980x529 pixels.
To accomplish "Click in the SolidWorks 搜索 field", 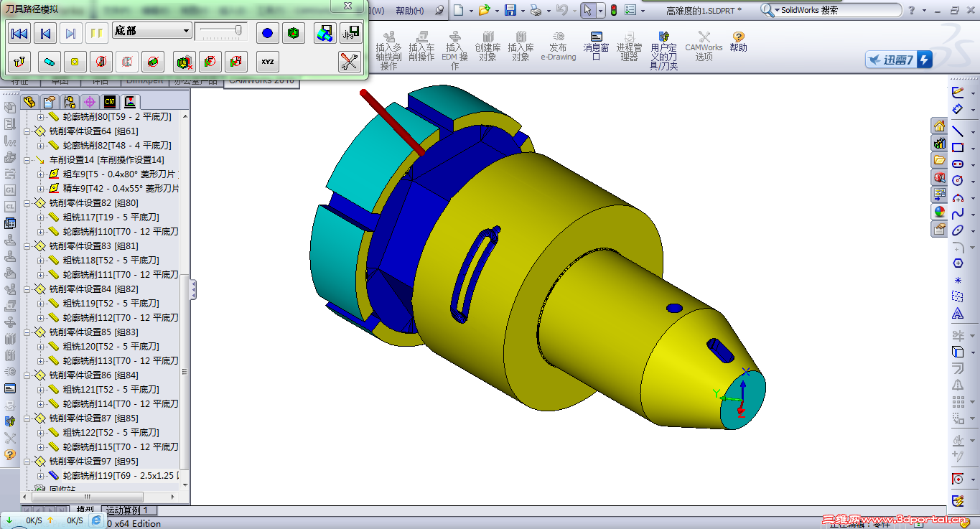I will pyautogui.click(x=839, y=10).
